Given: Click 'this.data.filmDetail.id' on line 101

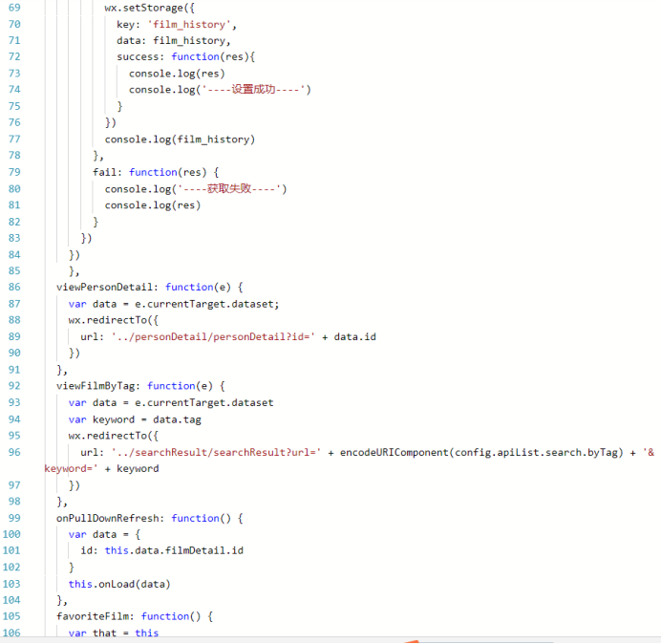Looking at the screenshot, I should click(174, 550).
